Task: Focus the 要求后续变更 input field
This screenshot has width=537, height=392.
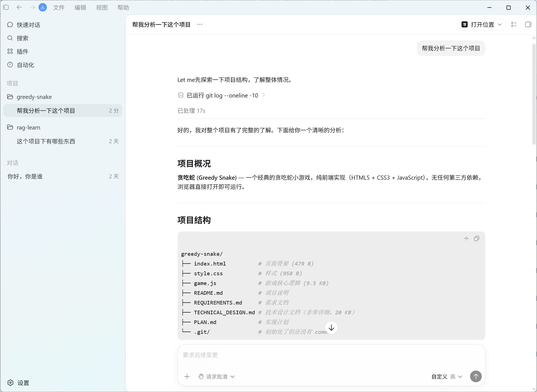Action: 331,355
